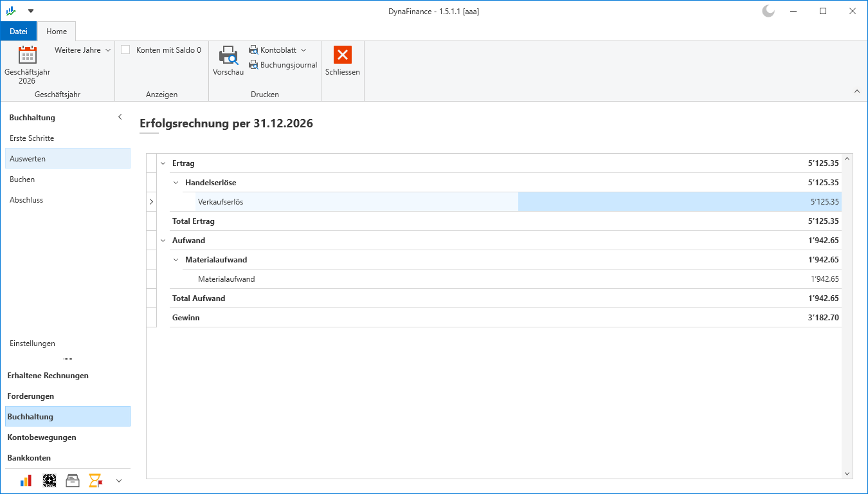Image resolution: width=868 pixels, height=494 pixels.
Task: Collapse the Buchhaltung sidebar panel
Action: [x=120, y=117]
